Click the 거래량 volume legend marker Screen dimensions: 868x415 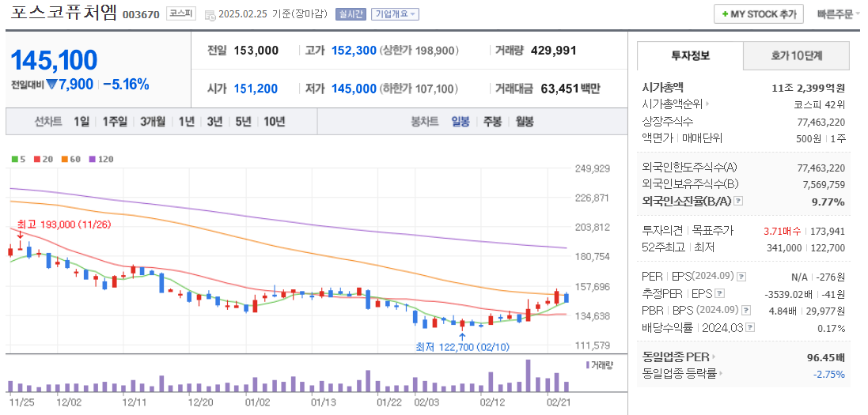click(599, 364)
